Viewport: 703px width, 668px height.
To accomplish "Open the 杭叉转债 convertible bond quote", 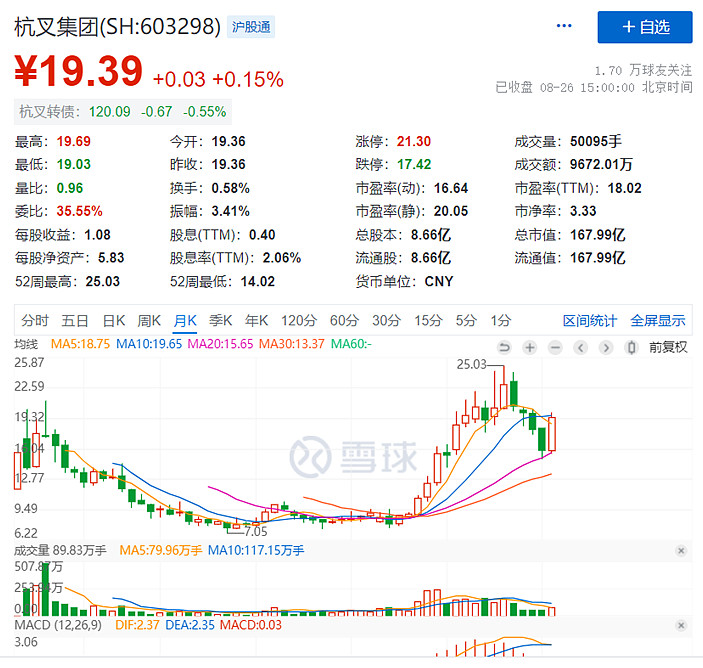I will point(122,112).
